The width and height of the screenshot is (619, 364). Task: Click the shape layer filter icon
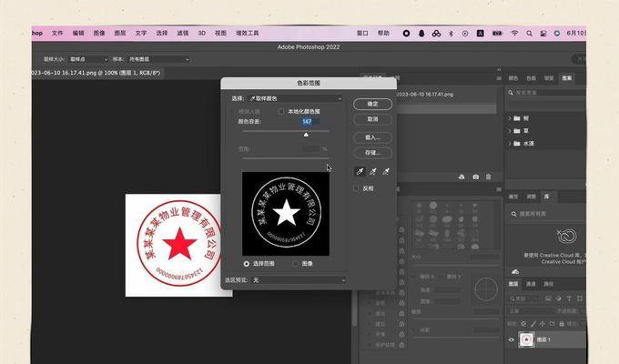point(580,298)
